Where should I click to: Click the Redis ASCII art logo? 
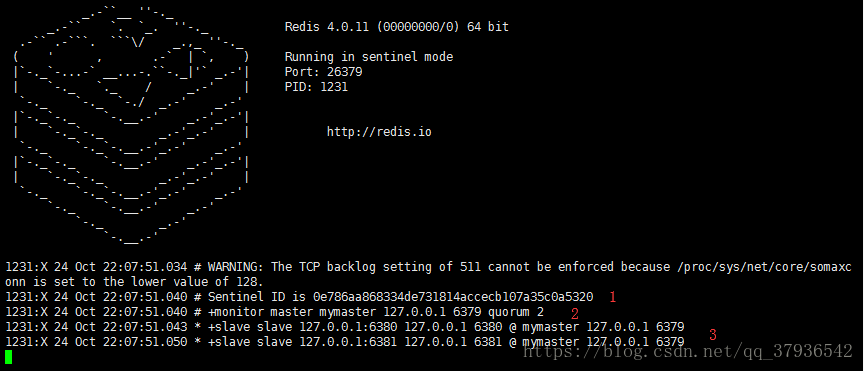point(131,124)
